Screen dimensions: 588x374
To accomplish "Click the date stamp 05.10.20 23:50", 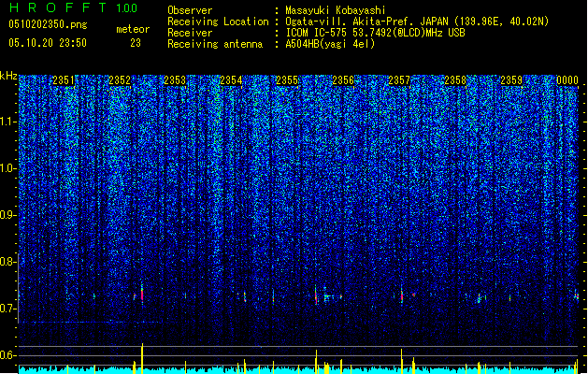I will coord(48,43).
